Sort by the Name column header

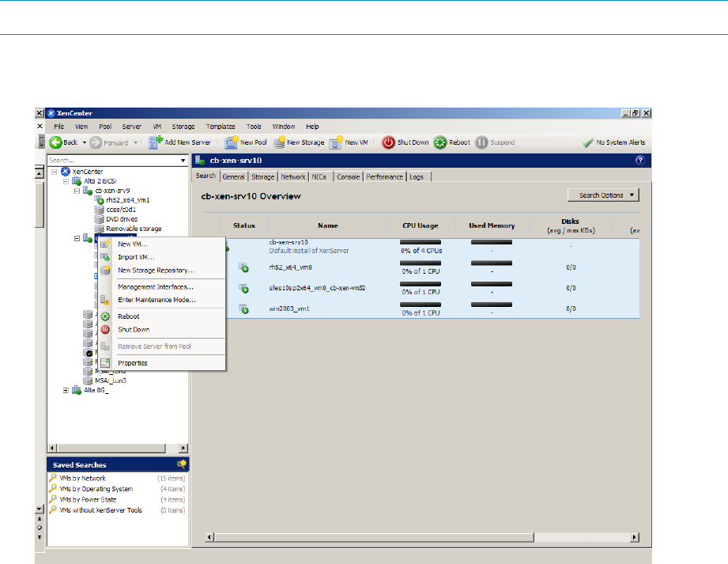(327, 225)
